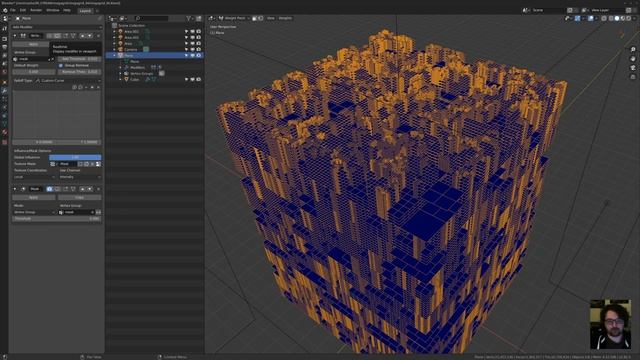Click the Add Threshold value field
Viewport: 640px width, 360px height.
pyautogui.click(x=80, y=59)
